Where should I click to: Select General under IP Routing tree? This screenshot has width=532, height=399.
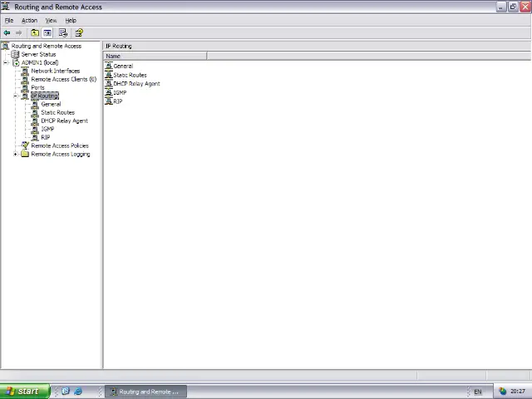(51, 104)
